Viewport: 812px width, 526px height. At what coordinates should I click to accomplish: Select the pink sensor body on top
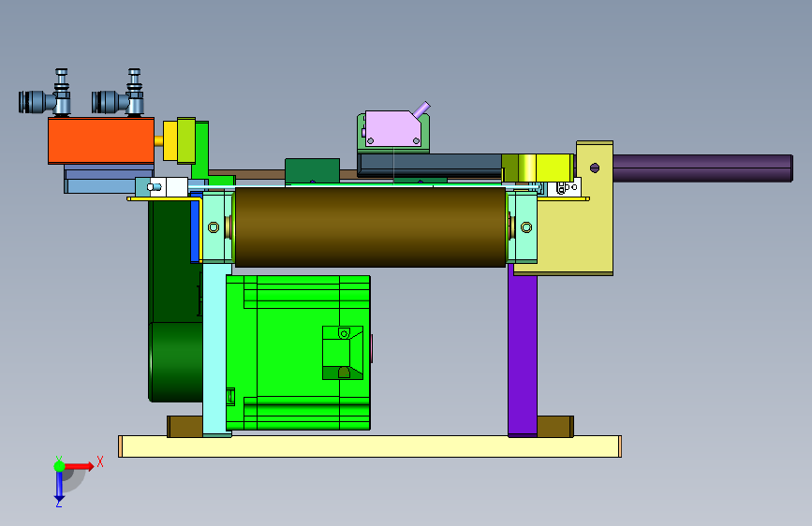(392, 128)
